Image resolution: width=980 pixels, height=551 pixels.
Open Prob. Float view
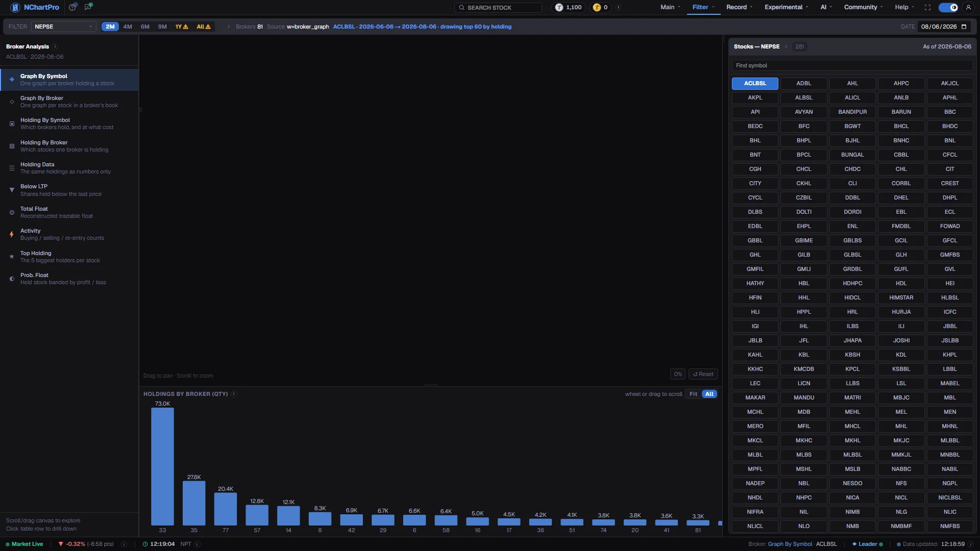tap(69, 279)
